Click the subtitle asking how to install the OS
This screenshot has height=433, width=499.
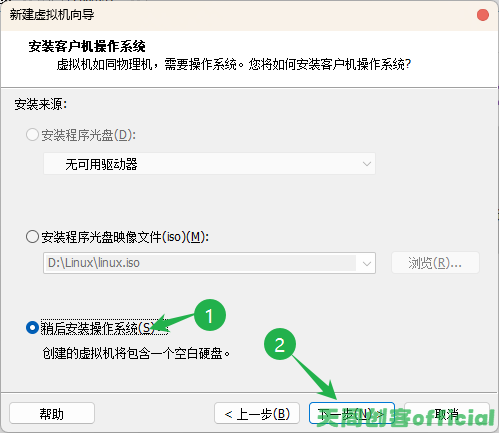(234, 64)
